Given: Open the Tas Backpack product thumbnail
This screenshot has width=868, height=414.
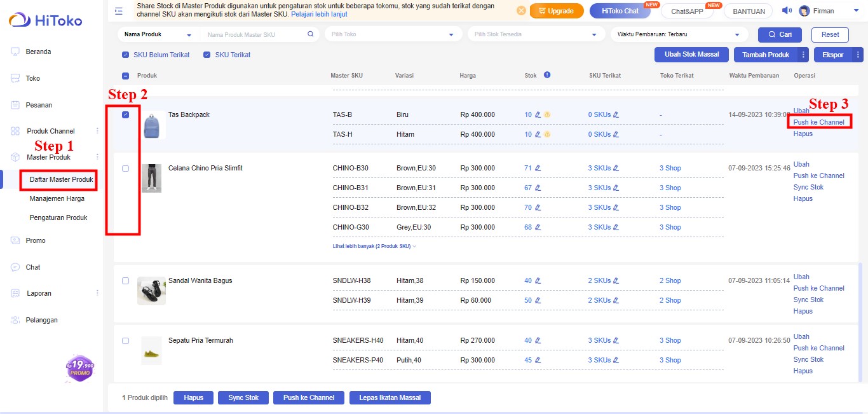Looking at the screenshot, I should click(151, 124).
